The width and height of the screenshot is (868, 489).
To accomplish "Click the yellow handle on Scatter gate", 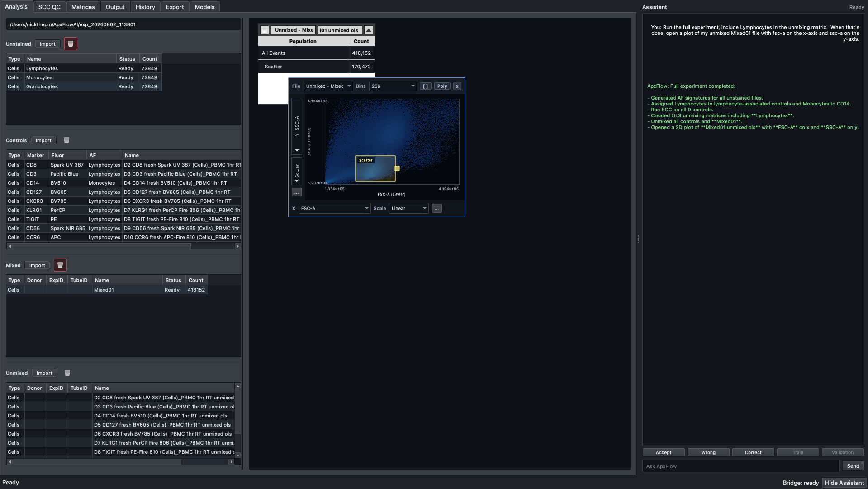I will coord(397,168).
